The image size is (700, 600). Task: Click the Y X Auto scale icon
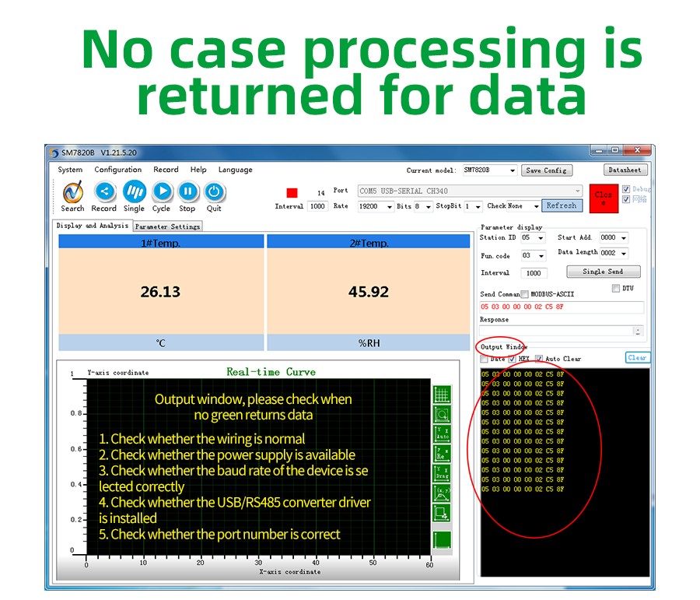point(441,434)
